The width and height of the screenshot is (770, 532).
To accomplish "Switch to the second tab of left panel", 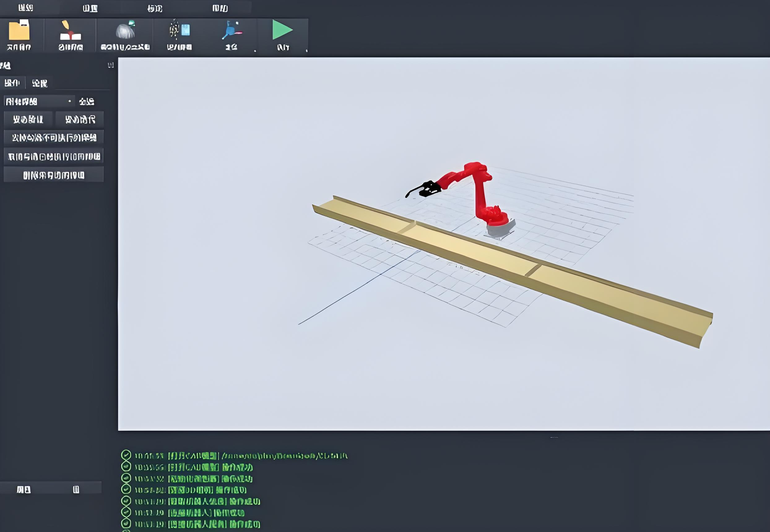I will (40, 83).
